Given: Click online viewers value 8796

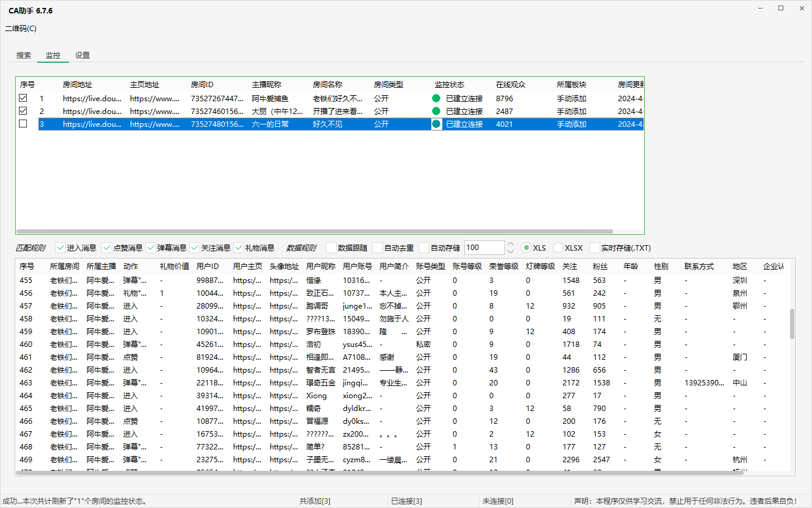Looking at the screenshot, I should (x=505, y=98).
